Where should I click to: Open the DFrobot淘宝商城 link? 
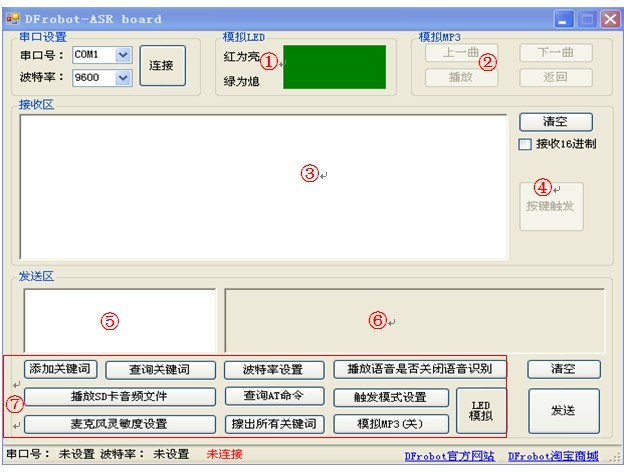click(x=553, y=456)
